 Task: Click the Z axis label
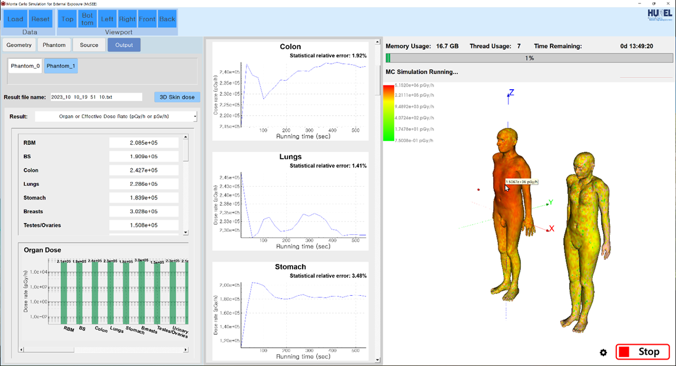click(511, 92)
